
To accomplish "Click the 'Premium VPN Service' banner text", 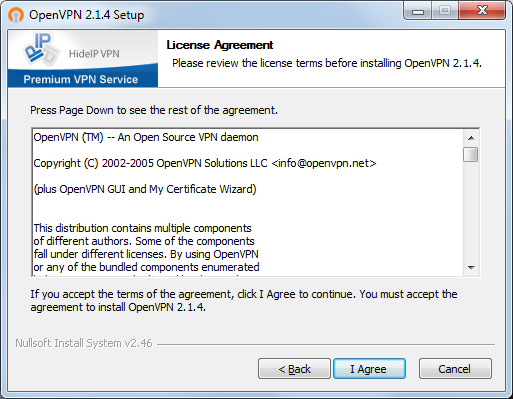I will 81,79.
